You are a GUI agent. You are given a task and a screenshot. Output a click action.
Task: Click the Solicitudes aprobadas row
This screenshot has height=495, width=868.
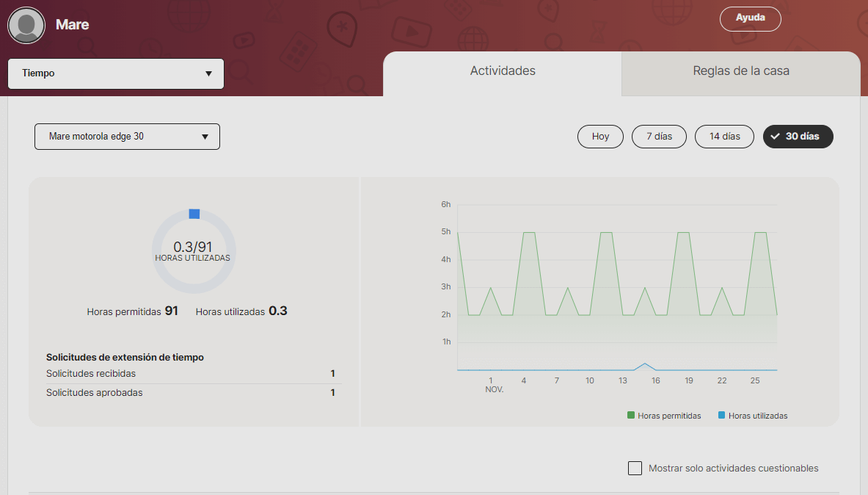191,393
